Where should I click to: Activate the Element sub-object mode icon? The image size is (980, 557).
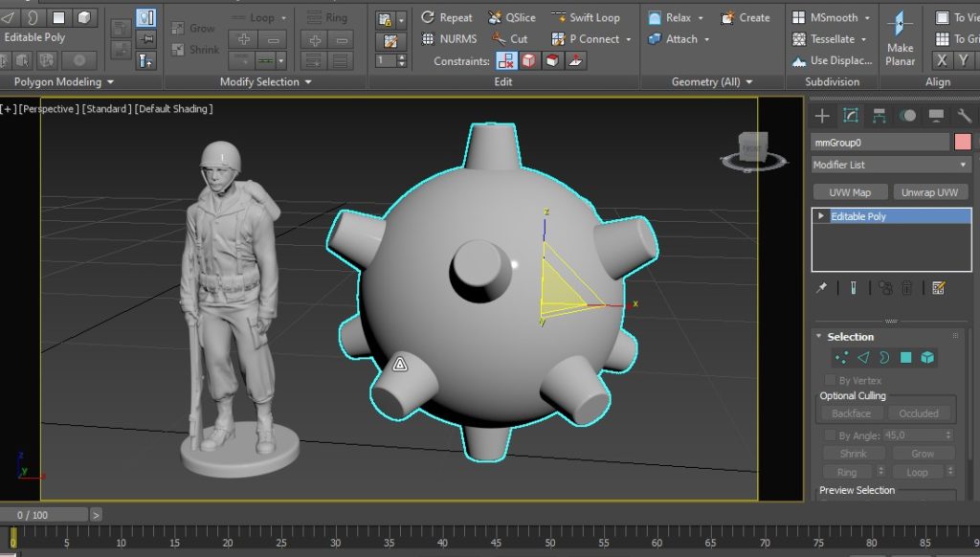[x=926, y=357]
